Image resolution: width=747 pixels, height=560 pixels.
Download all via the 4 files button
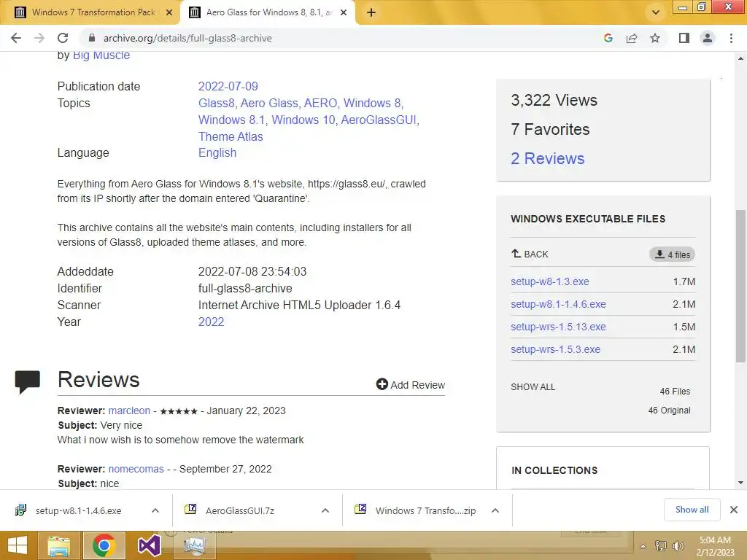tap(672, 254)
